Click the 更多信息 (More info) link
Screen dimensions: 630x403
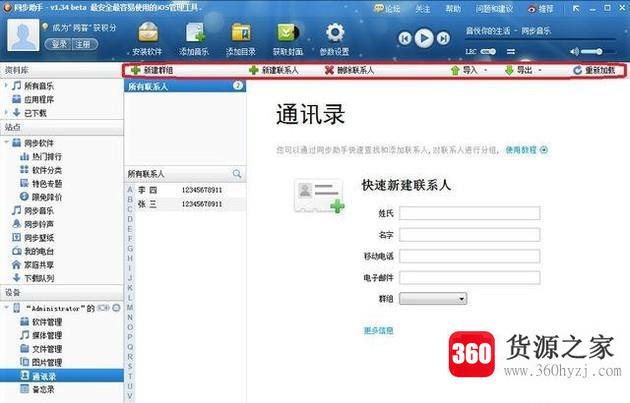(378, 331)
